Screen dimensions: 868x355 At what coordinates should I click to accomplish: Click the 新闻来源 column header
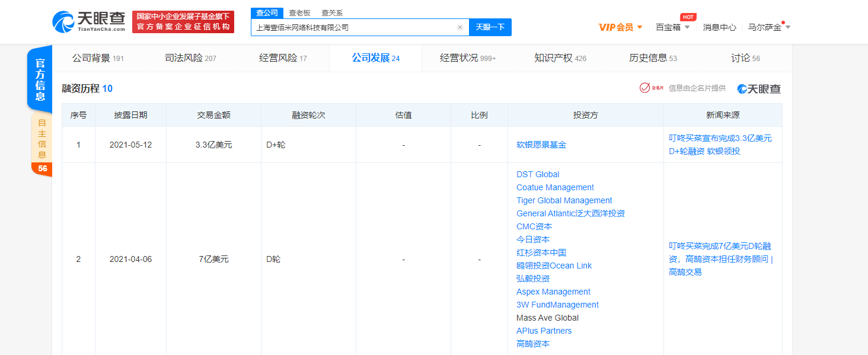tap(723, 115)
